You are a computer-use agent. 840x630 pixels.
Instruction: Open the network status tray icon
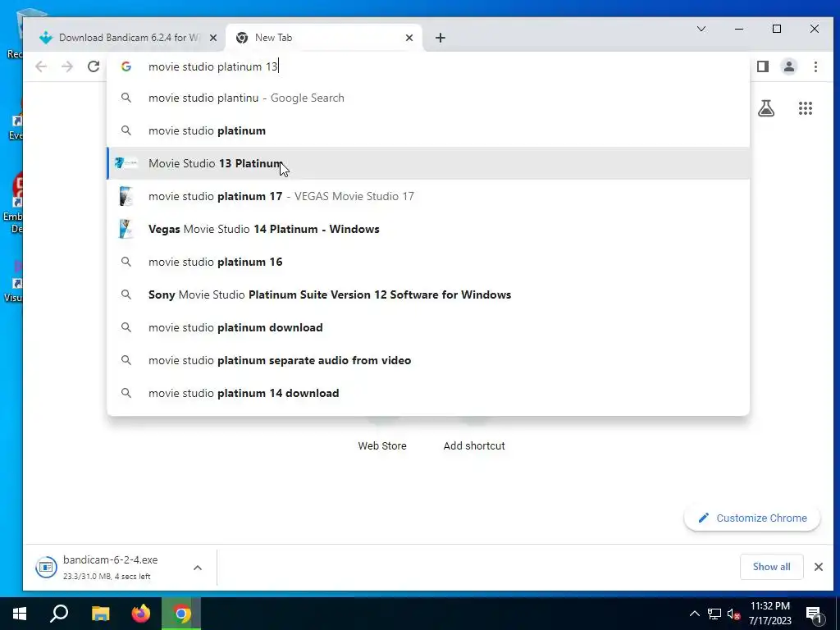tap(714, 614)
